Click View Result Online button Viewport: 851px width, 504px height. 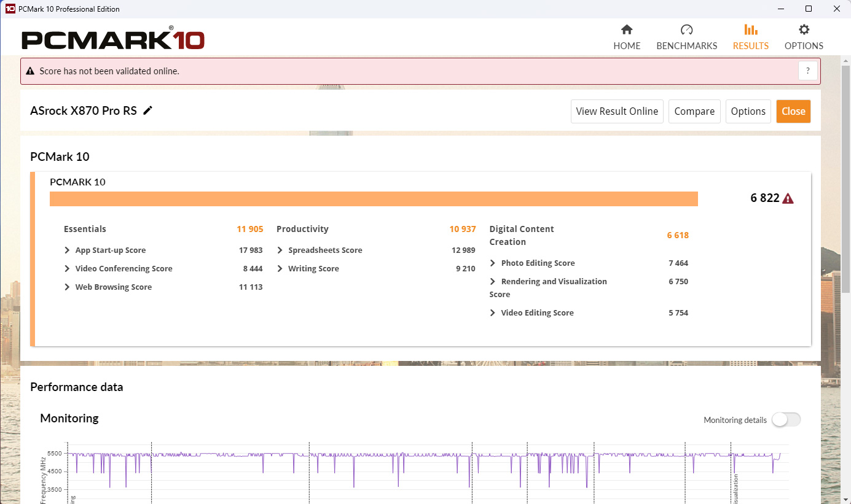[x=617, y=111]
